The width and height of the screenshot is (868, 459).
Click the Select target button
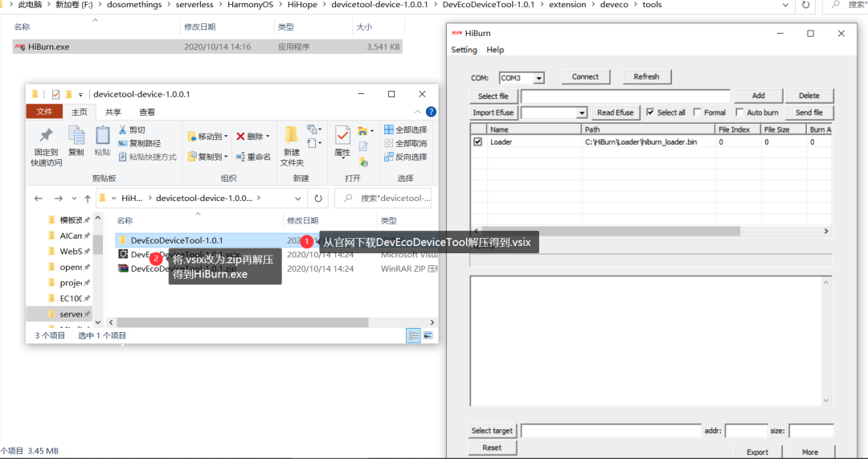pos(492,430)
